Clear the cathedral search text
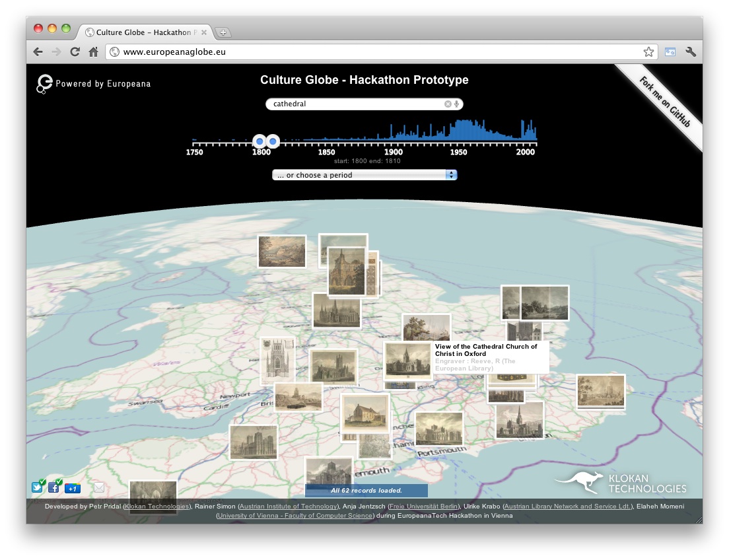The image size is (729, 560). (448, 104)
